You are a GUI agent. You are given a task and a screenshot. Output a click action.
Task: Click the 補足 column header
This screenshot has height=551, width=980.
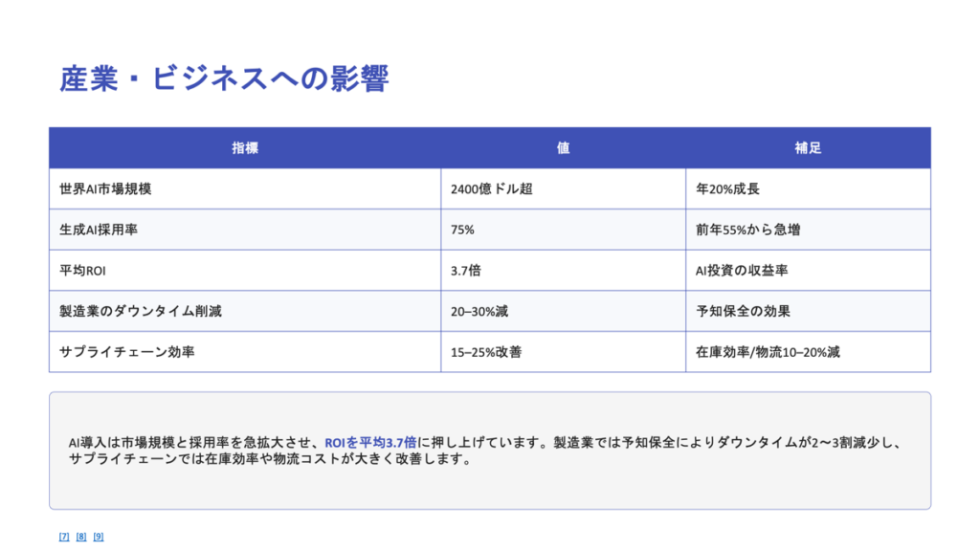[x=808, y=148]
